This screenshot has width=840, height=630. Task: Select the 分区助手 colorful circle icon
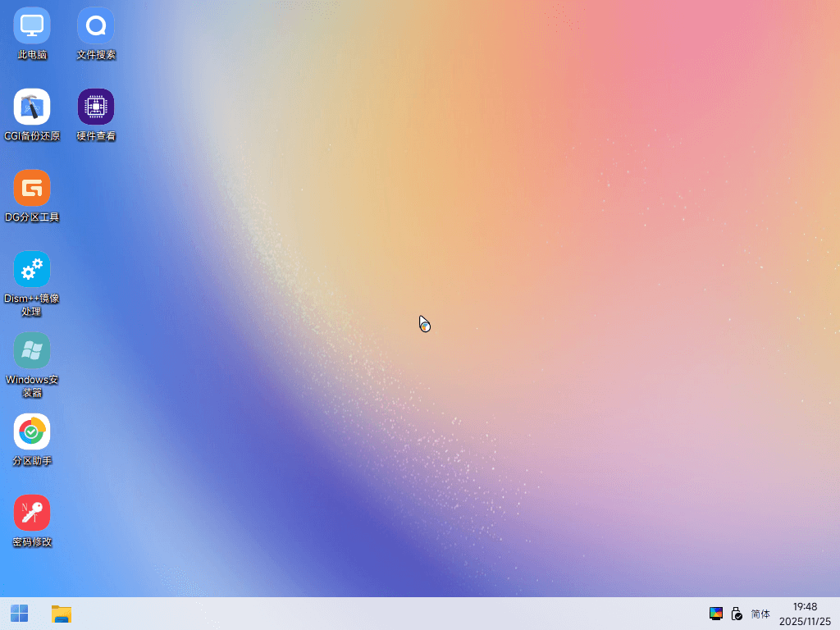click(32, 431)
